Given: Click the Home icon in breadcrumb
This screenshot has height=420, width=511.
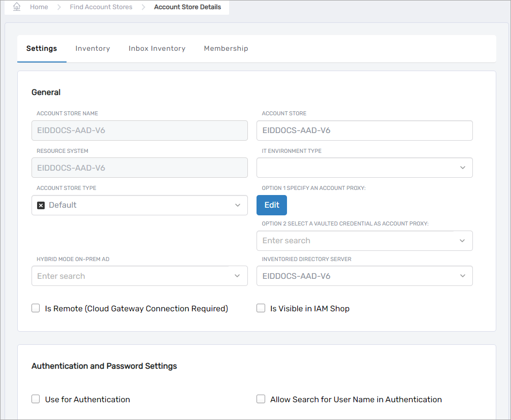Looking at the screenshot, I should pos(17,7).
